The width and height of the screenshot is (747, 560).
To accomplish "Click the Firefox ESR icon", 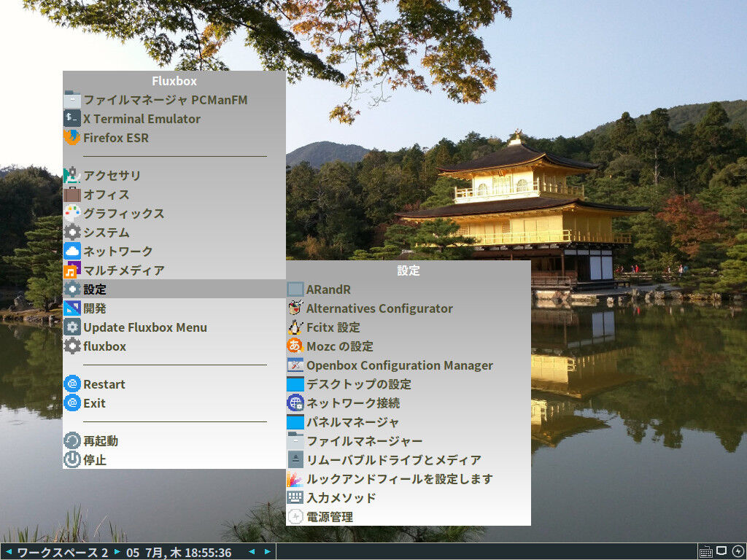I will (x=72, y=138).
